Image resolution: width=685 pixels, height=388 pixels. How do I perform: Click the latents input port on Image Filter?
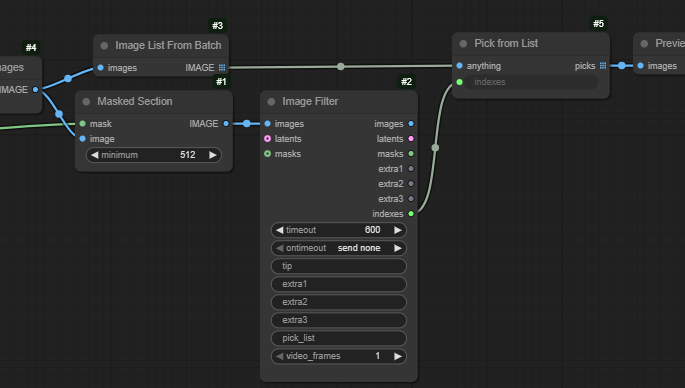click(267, 139)
